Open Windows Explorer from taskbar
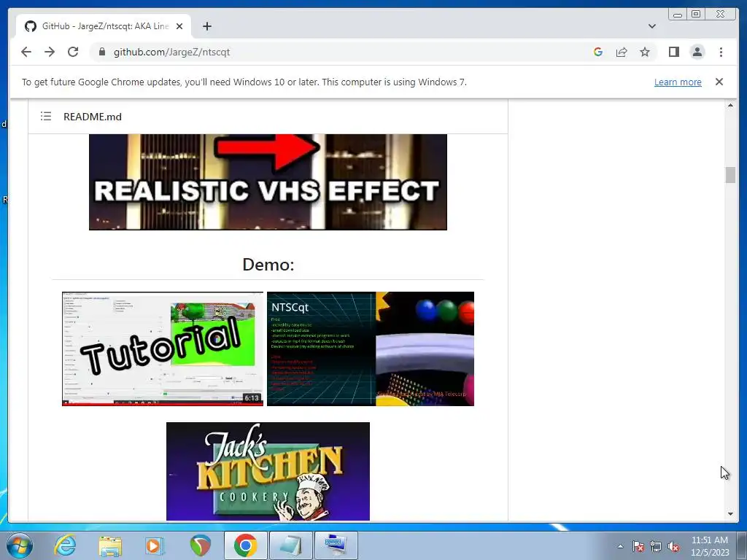This screenshot has height=560, width=747. tap(110, 545)
